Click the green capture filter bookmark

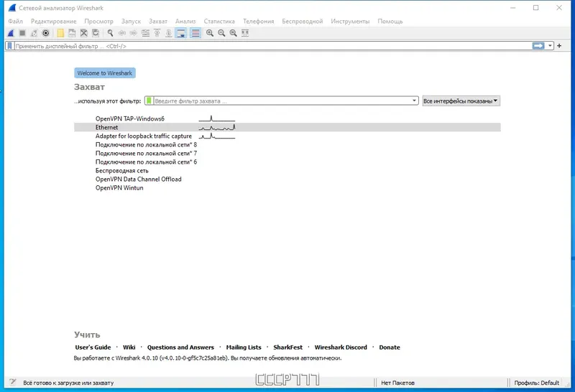[x=149, y=101]
